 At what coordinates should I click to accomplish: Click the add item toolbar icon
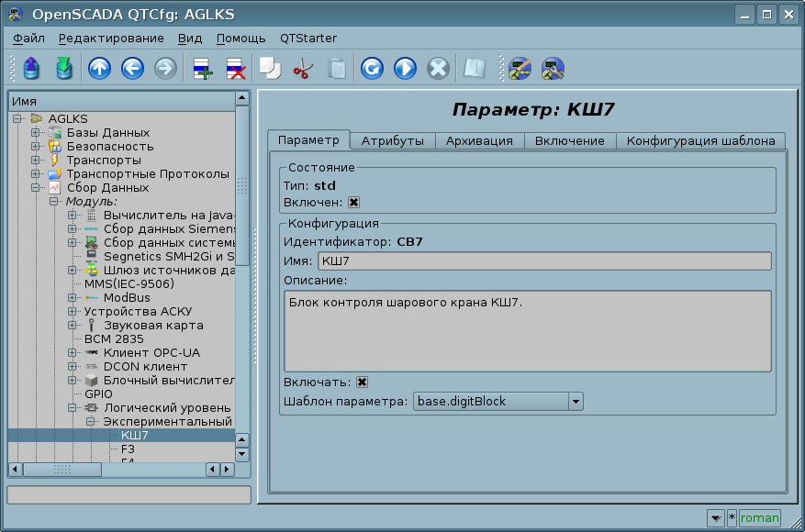201,69
